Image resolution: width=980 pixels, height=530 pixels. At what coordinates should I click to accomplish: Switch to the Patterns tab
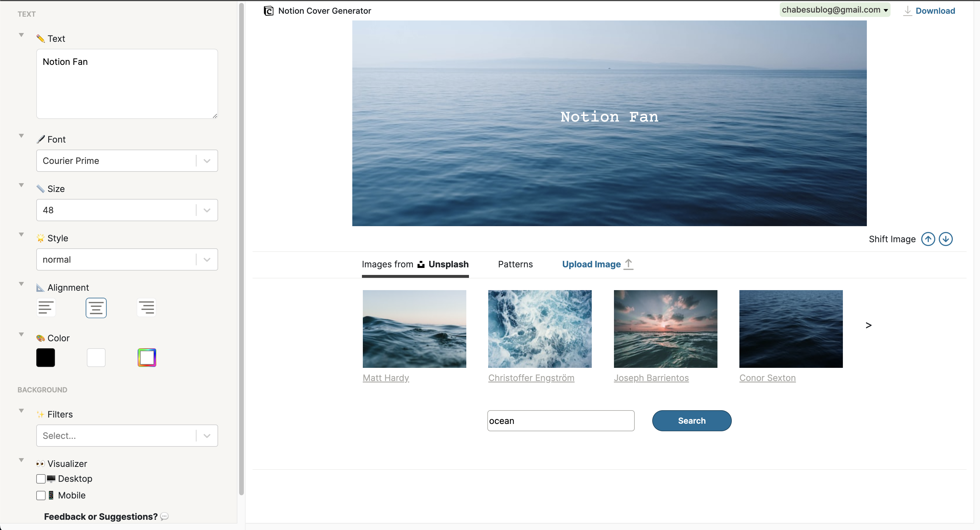tap(515, 264)
